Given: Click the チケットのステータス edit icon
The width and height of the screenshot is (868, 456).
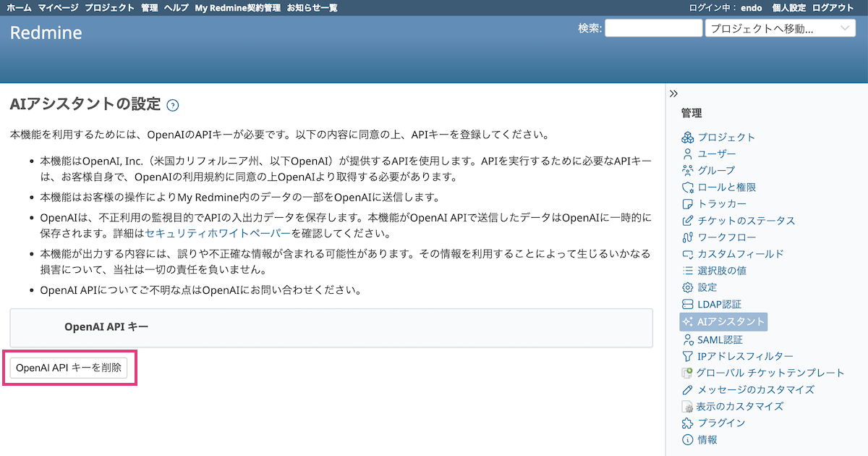Looking at the screenshot, I should [687, 221].
